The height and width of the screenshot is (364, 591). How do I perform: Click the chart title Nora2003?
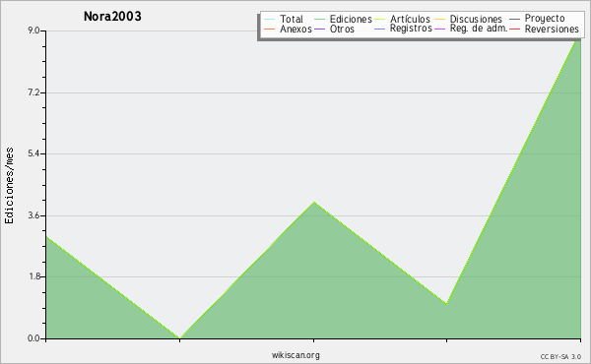112,16
